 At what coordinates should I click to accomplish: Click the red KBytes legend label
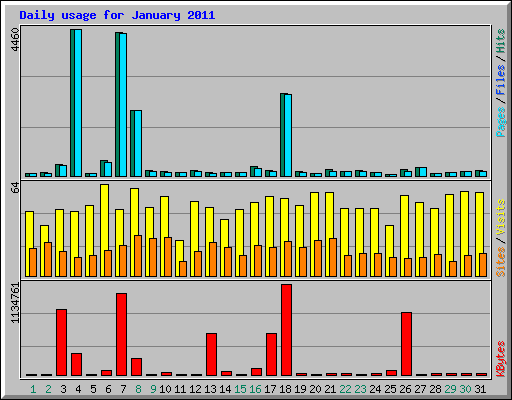click(501, 359)
